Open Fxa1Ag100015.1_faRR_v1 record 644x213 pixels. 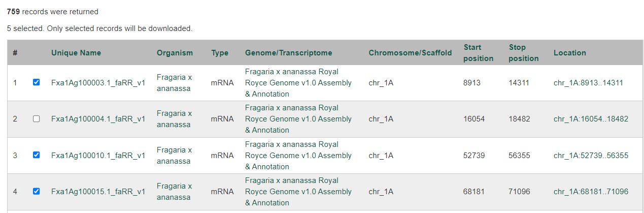(98, 192)
